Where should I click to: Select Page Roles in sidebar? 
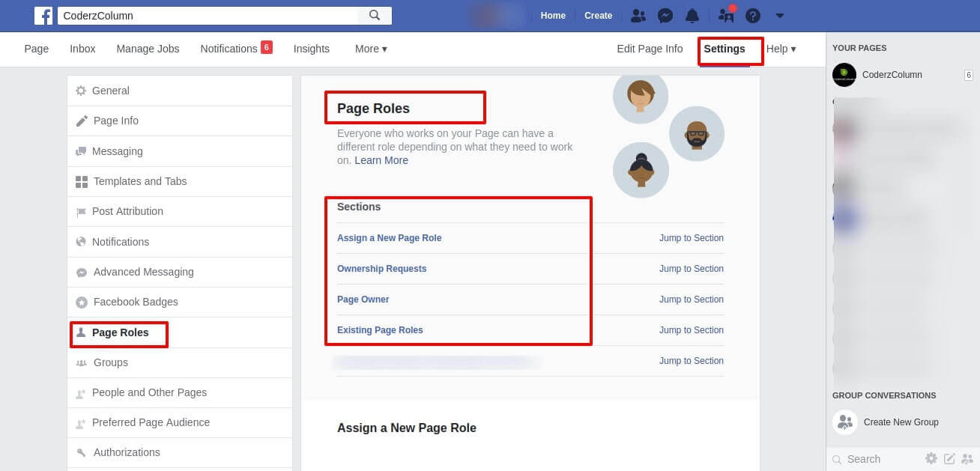click(x=180, y=332)
